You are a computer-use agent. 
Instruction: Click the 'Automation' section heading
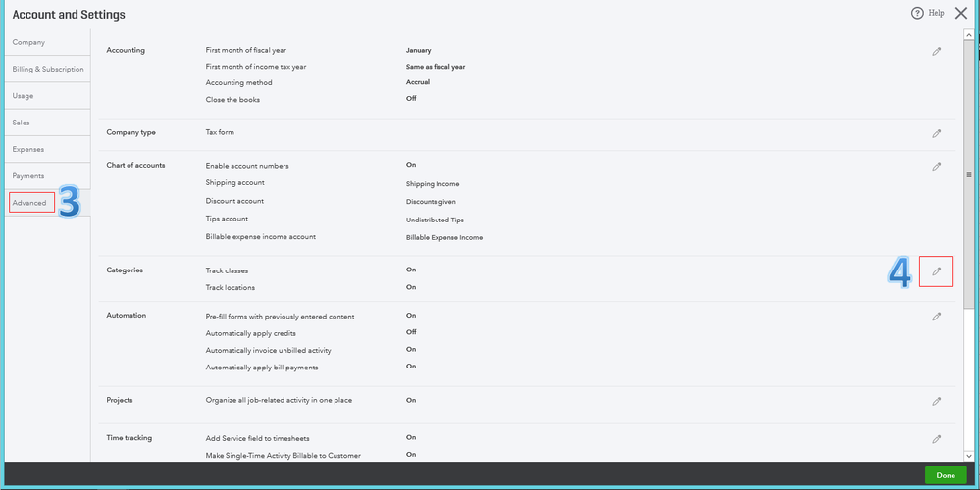(127, 316)
